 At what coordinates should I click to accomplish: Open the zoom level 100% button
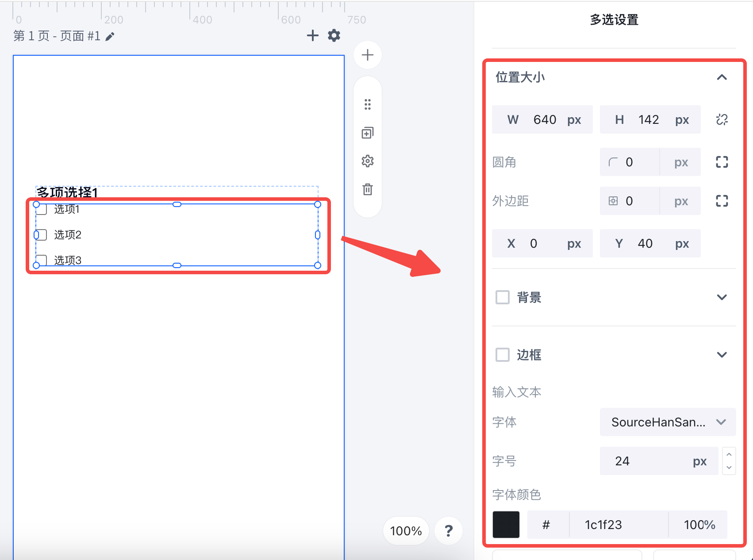406,530
